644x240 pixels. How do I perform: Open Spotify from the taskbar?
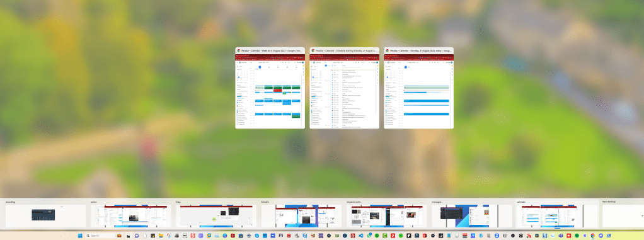pyautogui.click(x=577, y=236)
